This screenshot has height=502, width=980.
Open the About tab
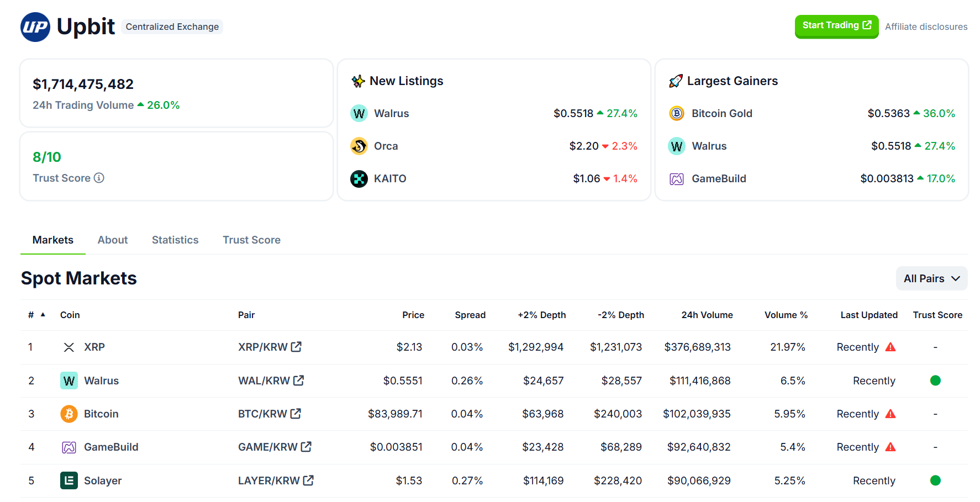click(113, 240)
